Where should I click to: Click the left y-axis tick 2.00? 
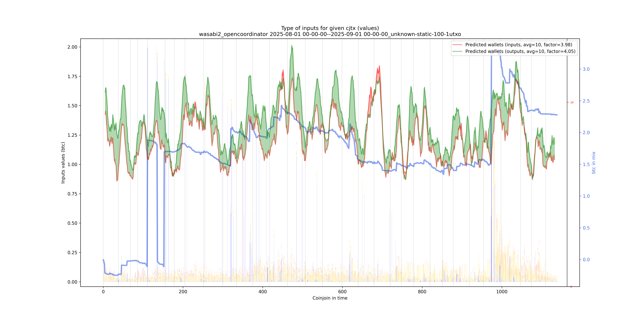72,47
